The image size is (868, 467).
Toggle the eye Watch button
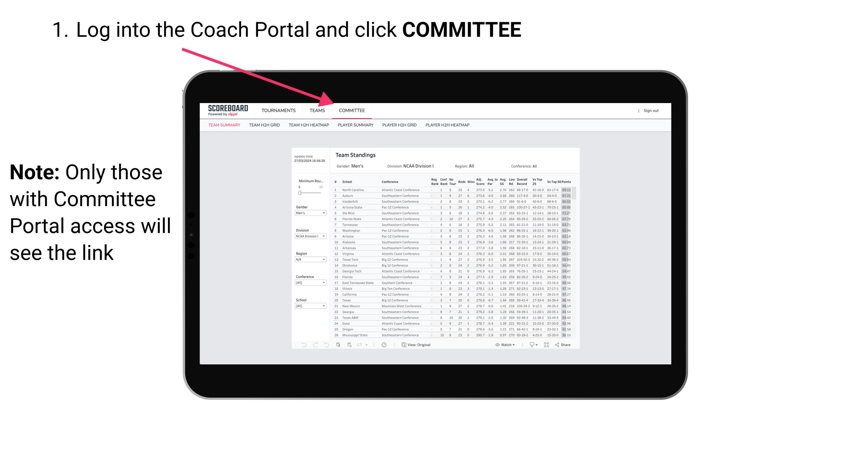tap(503, 345)
